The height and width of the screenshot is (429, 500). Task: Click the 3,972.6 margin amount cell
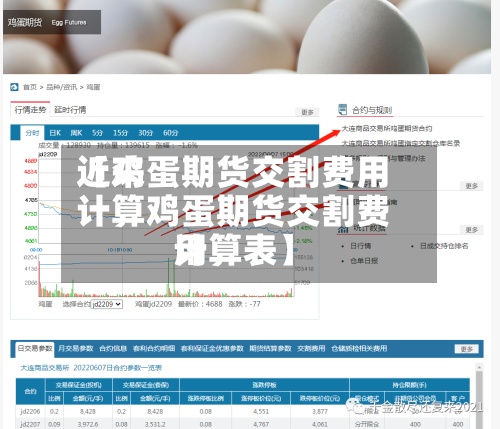coord(88,424)
